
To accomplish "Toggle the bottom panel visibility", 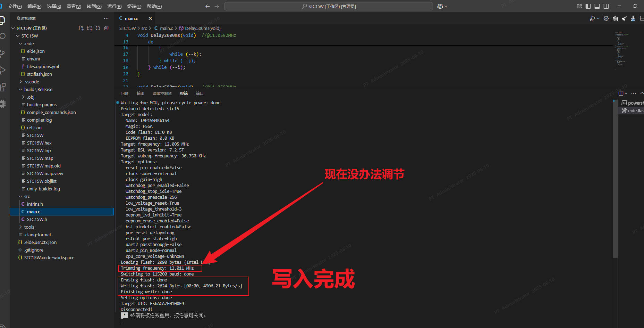I will [x=597, y=6].
